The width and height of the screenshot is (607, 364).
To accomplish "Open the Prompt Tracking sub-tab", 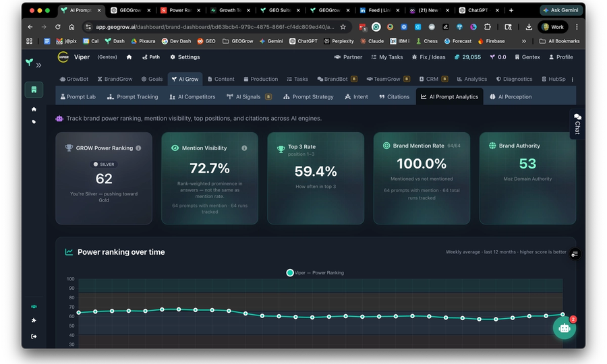I will pos(132,96).
